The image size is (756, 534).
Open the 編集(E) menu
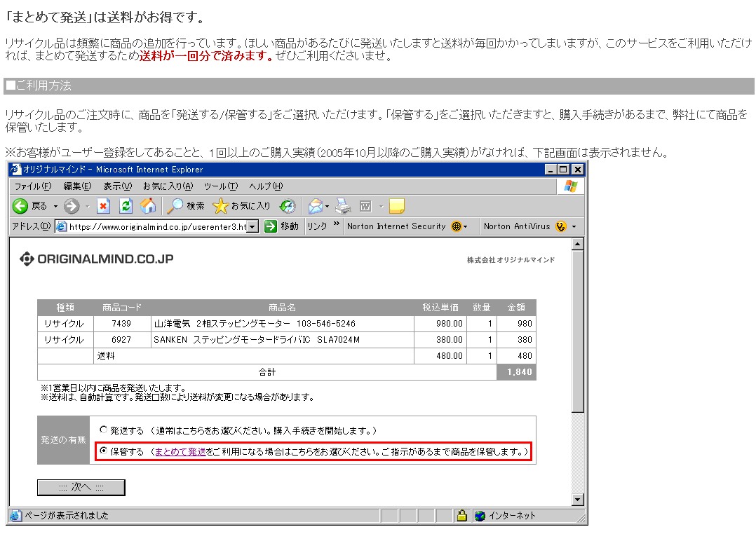(77, 186)
